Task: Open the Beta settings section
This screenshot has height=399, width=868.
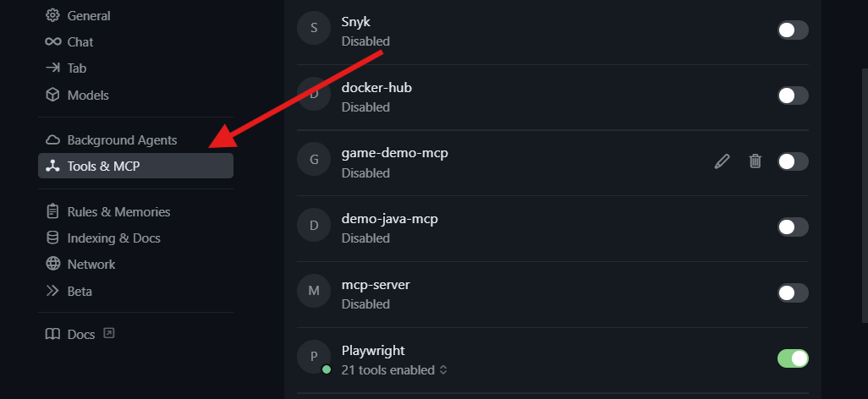Action: [80, 291]
